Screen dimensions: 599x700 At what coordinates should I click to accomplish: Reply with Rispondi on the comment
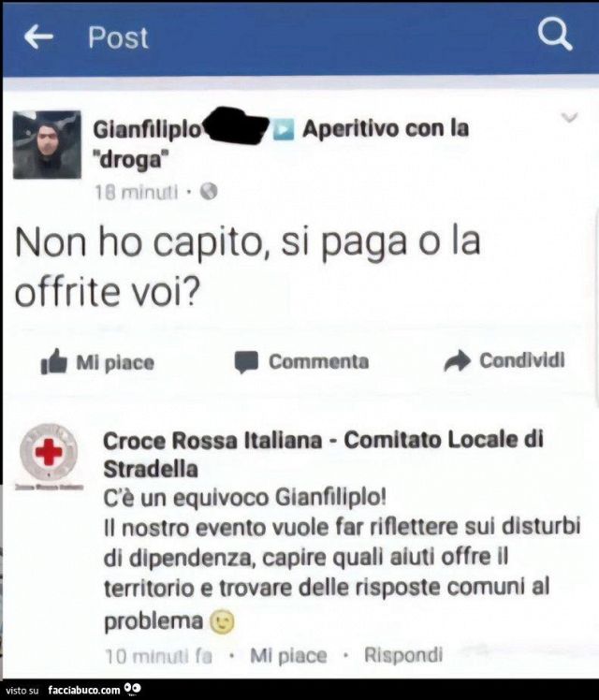pyautogui.click(x=403, y=655)
